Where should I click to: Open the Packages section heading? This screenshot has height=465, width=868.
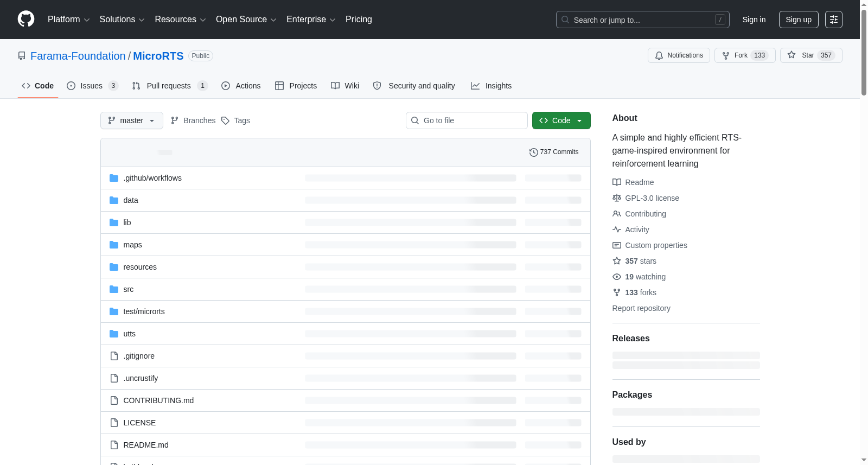click(632, 394)
